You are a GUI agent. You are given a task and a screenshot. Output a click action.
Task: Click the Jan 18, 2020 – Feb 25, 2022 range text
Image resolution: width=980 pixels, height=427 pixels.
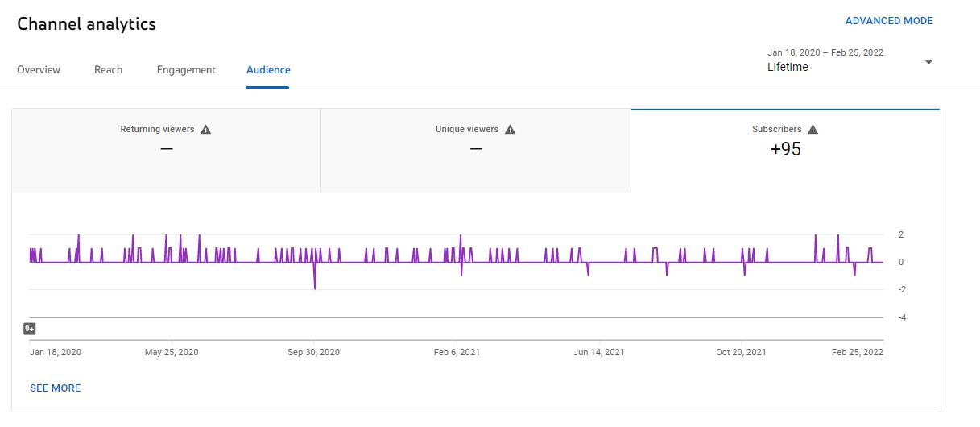(825, 52)
